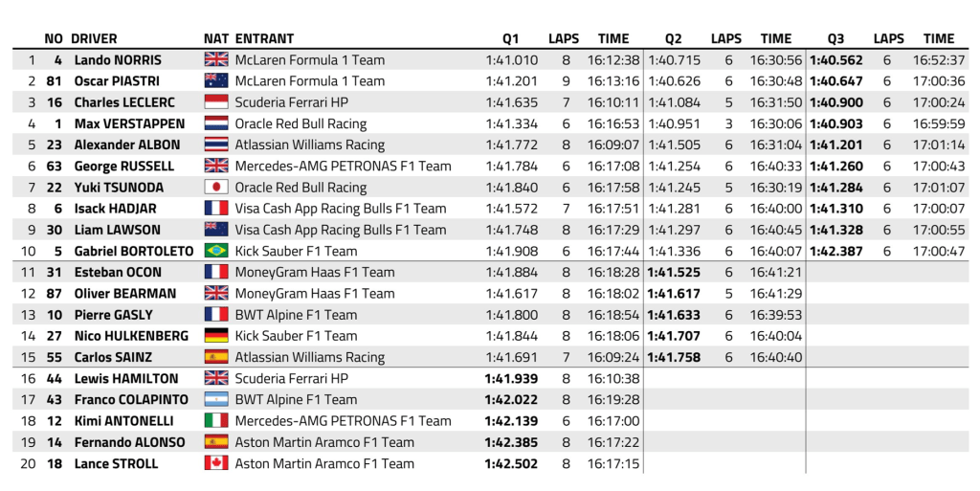Click the German flag beside Nico HULKENBERG
The height and width of the screenshot is (491, 980).
tap(216, 336)
